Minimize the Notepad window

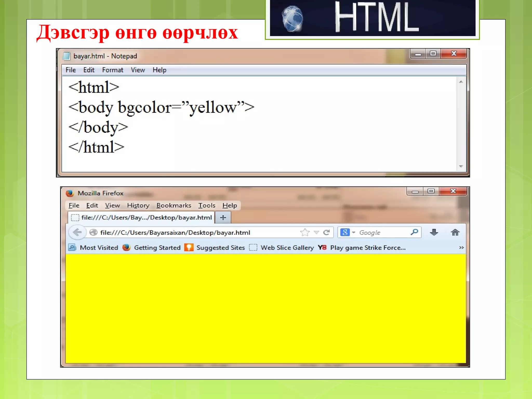418,54
